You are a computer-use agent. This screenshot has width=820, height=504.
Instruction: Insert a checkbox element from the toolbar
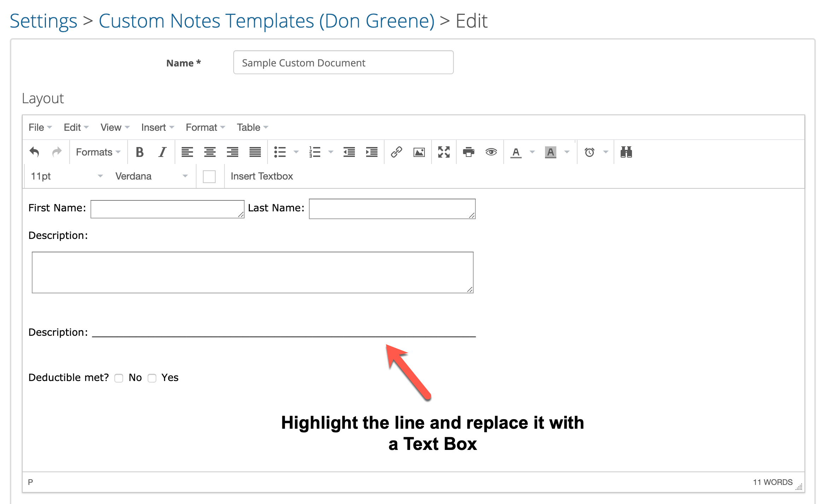(209, 176)
